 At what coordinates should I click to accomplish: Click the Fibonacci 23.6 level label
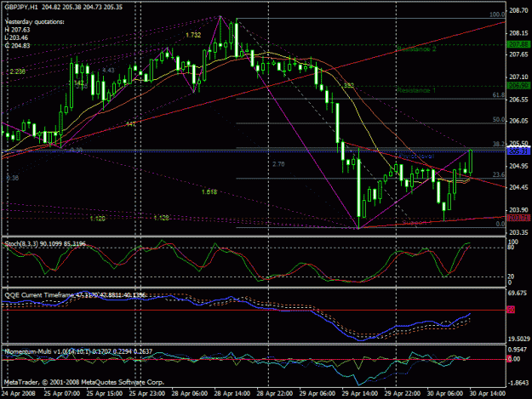pos(499,174)
